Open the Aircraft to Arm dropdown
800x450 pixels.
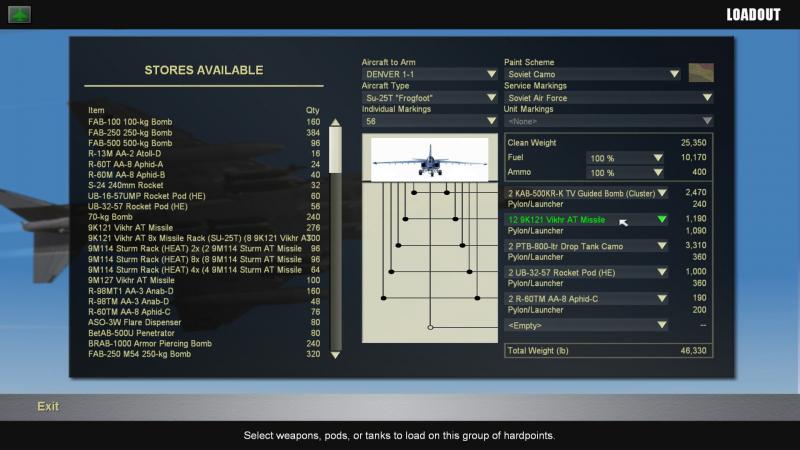point(430,74)
